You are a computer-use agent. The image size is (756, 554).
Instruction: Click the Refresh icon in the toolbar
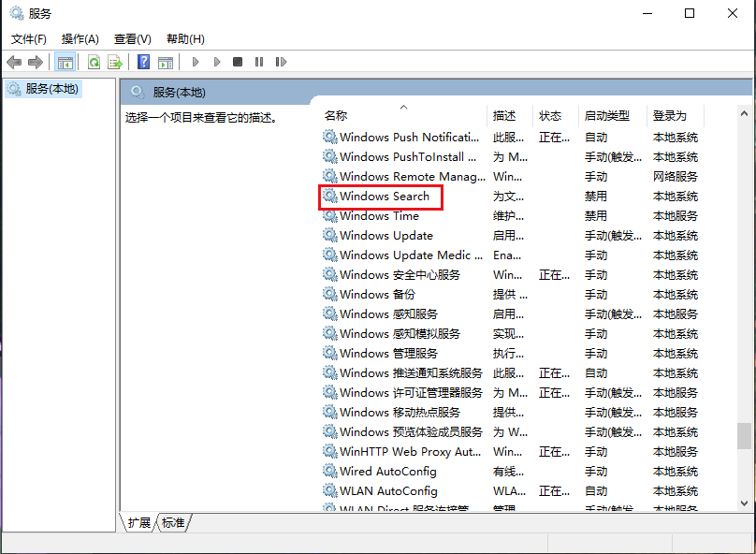[x=94, y=62]
